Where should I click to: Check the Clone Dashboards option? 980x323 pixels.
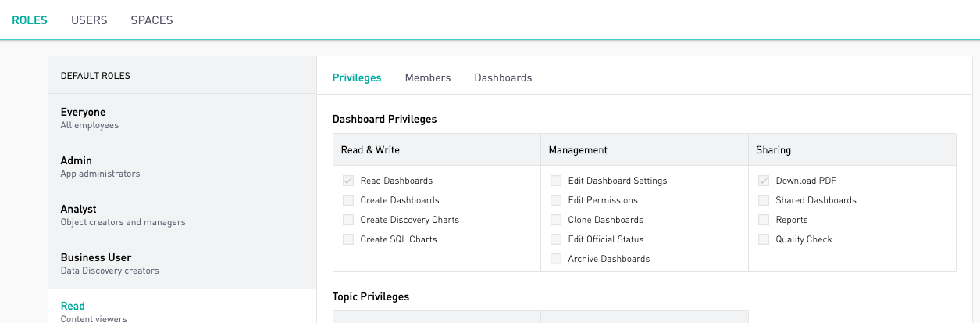[556, 220]
